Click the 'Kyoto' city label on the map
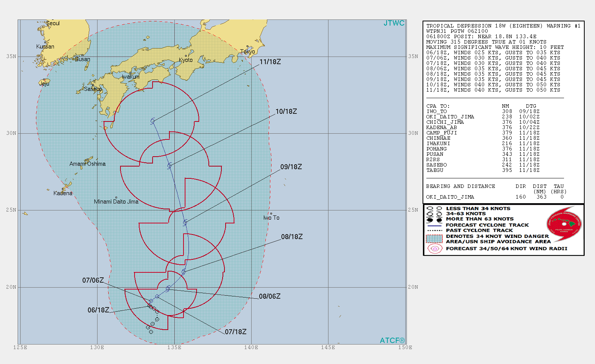The height and width of the screenshot is (364, 595). [x=186, y=60]
